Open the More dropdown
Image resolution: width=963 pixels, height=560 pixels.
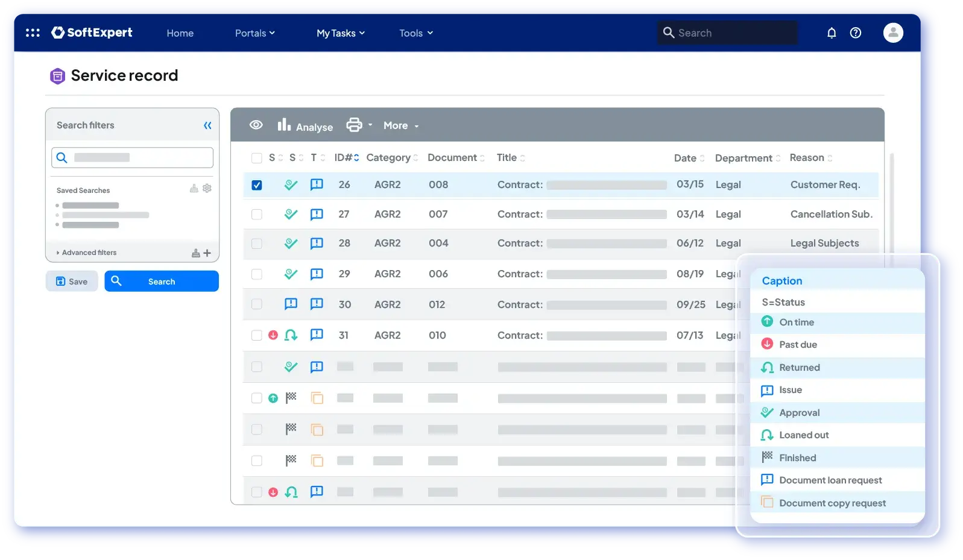coord(401,125)
